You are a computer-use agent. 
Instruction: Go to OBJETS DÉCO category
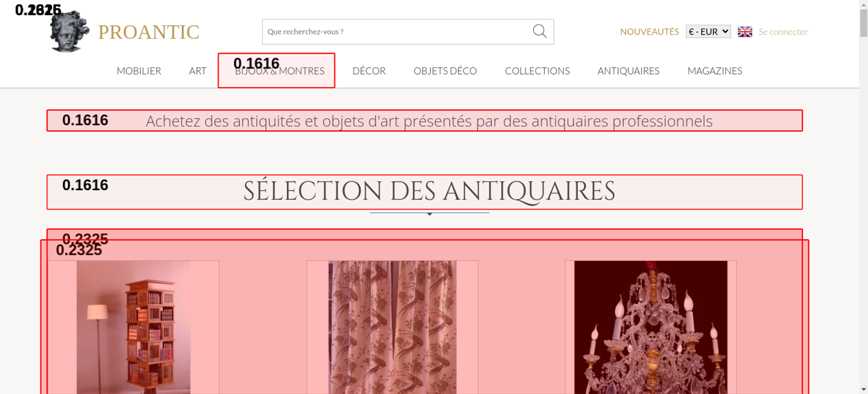(x=445, y=71)
